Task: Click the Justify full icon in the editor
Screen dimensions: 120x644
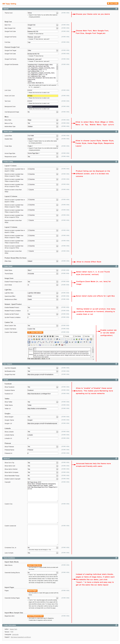Action: 53,336
